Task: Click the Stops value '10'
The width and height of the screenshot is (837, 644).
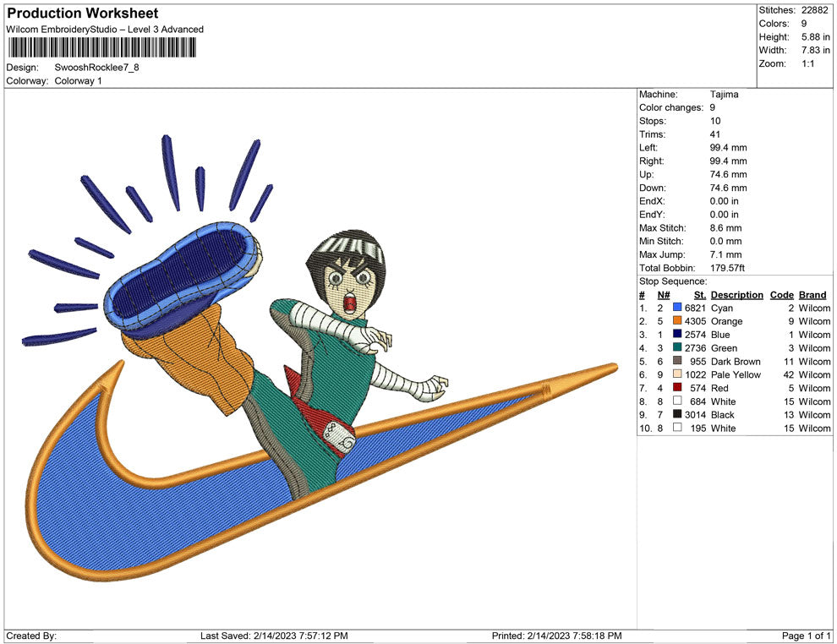Action: pyautogui.click(x=714, y=121)
